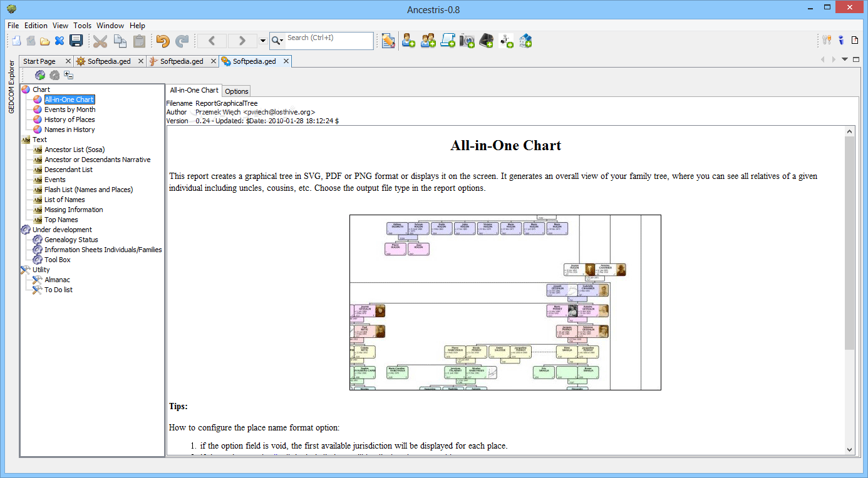This screenshot has width=868, height=478.
Task: Open the Edition menu
Action: (x=36, y=26)
